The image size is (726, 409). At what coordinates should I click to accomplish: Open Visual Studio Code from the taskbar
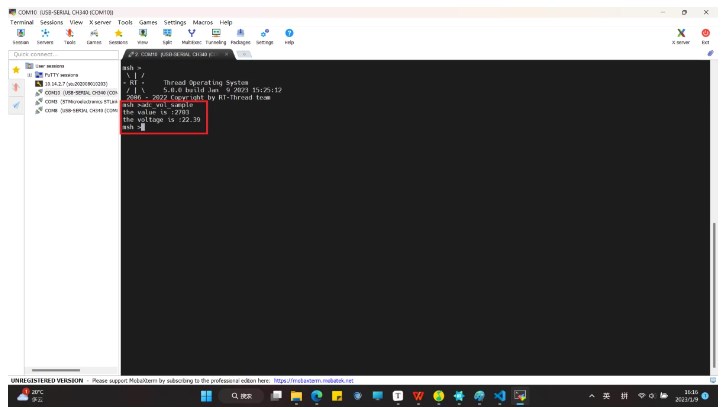[x=500, y=396]
